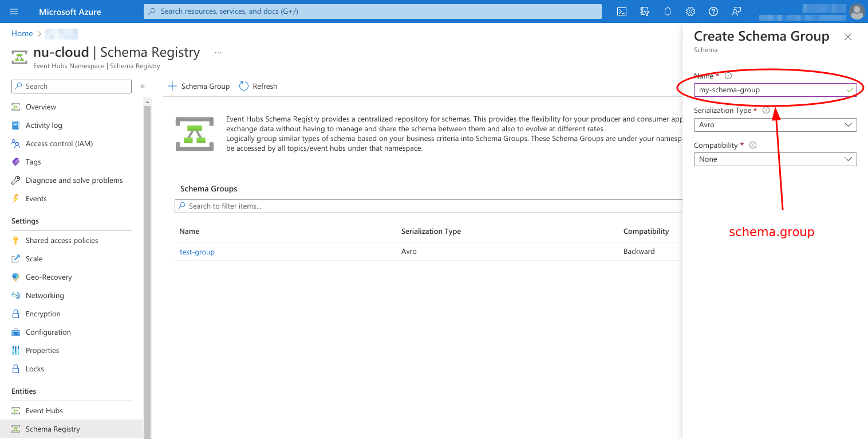The image size is (868, 439).
Task: Click the Configuration sidebar icon
Action: click(16, 332)
